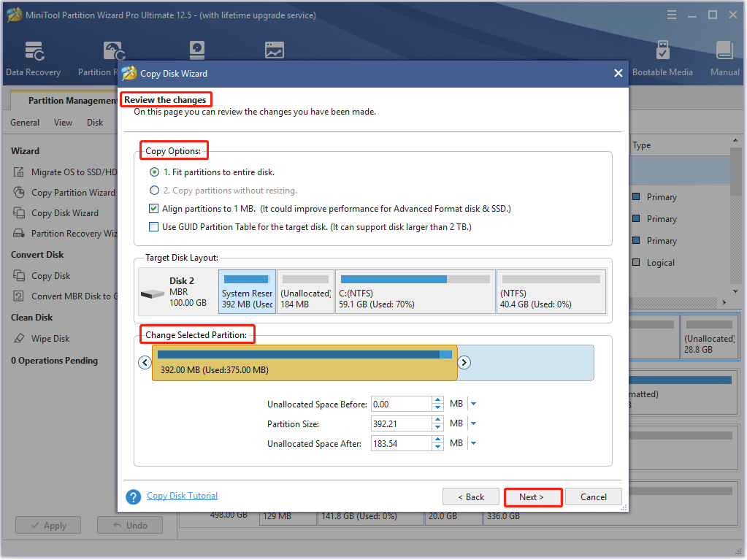Select Disk 2 drive icon in layout
This screenshot has width=747, height=560.
click(x=153, y=294)
